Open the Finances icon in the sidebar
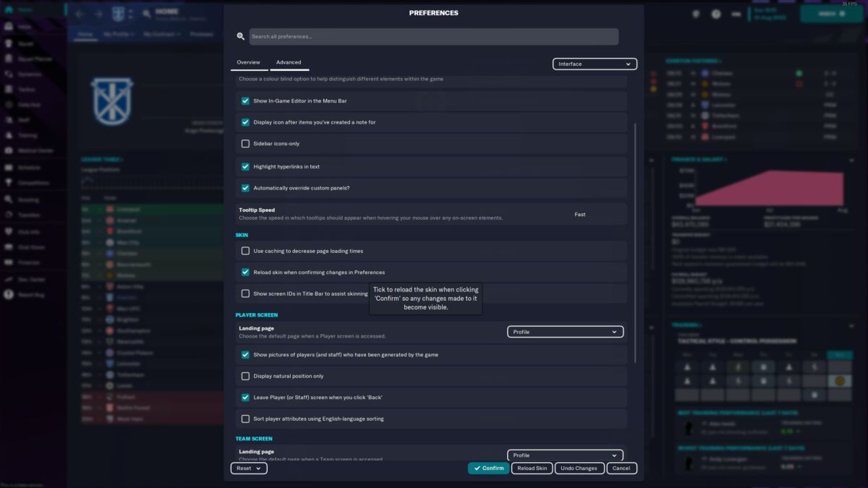Screen dimensions: 868x488 8,262
